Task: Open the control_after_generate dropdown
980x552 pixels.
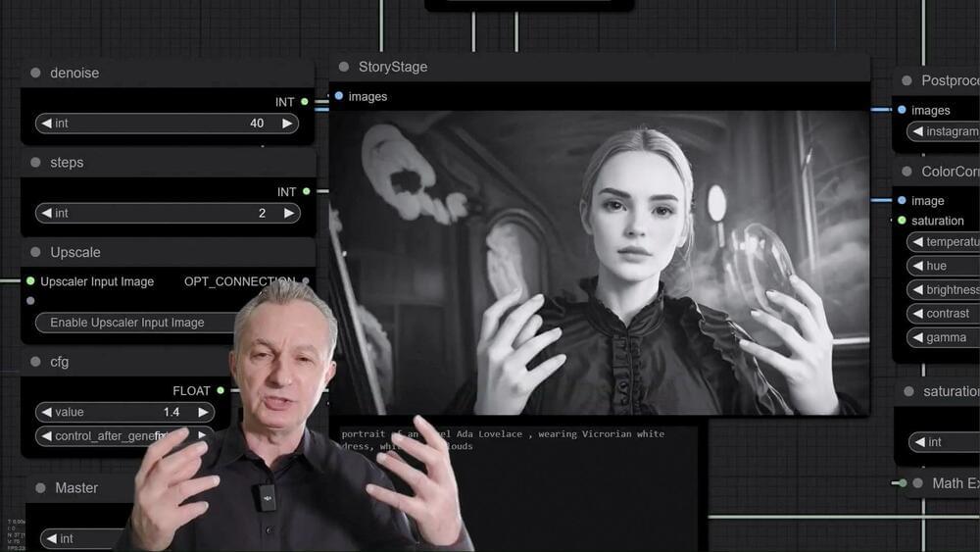Action: point(124,436)
